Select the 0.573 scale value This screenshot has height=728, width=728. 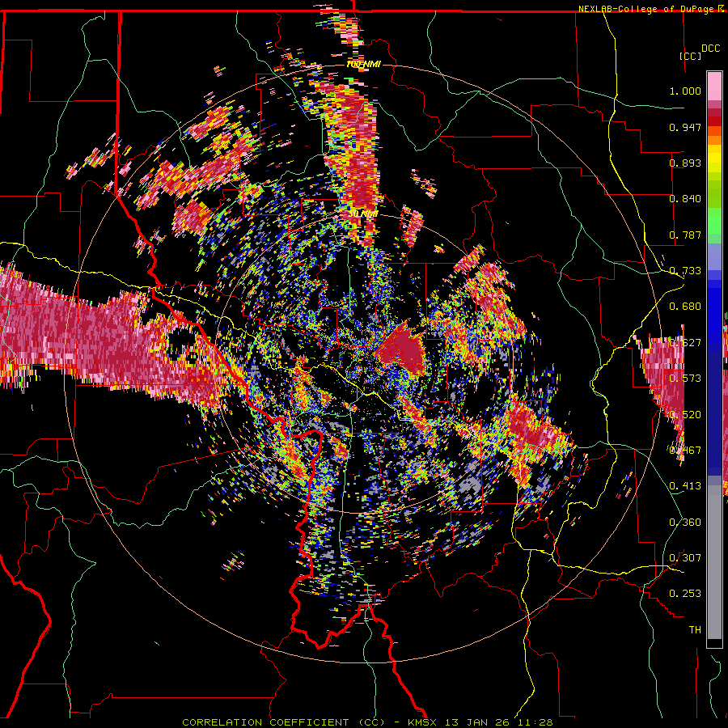coord(685,379)
